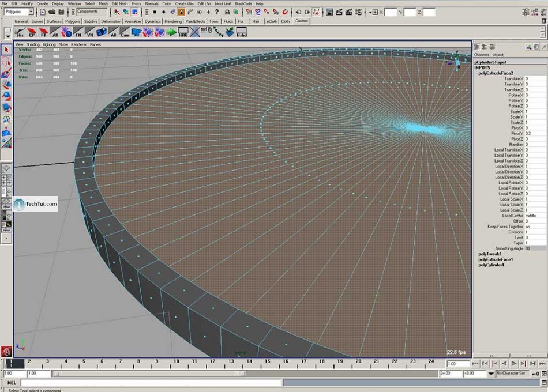The image size is (548, 392).
Task: Open the No Character Set dropdown
Action: (x=491, y=374)
